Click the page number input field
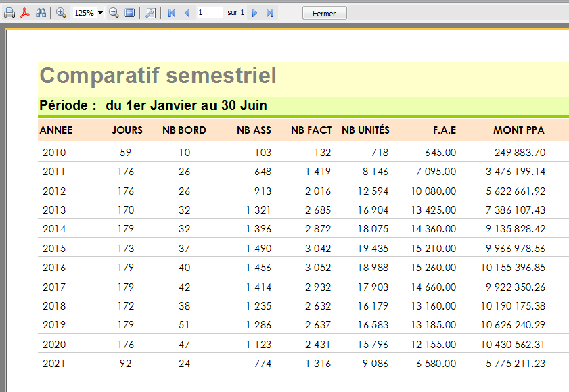 click(210, 13)
